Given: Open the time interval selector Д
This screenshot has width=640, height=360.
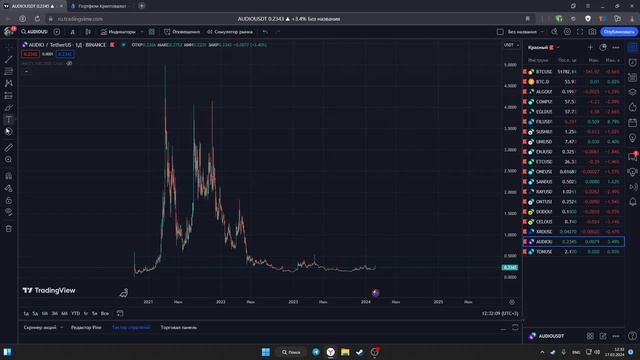Looking at the screenshot, I should tap(72, 32).
